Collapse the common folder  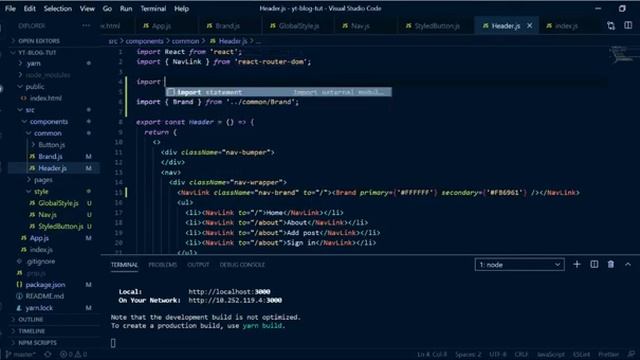(47, 133)
